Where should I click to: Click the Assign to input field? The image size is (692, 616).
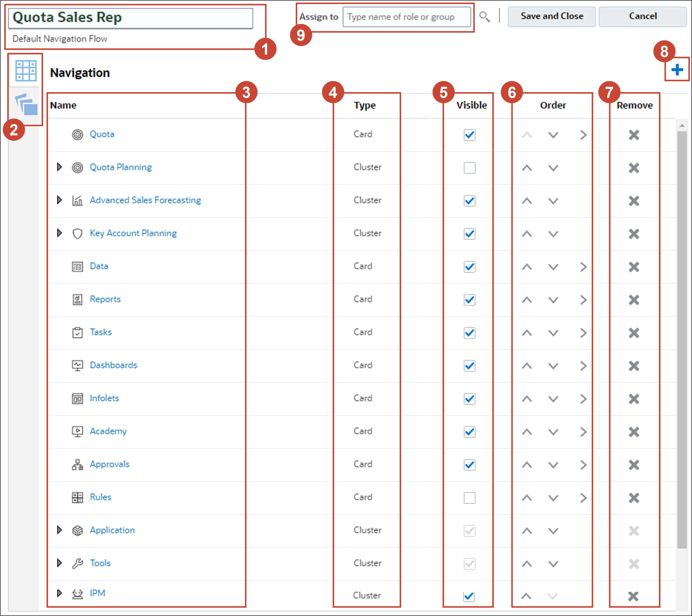coord(406,17)
